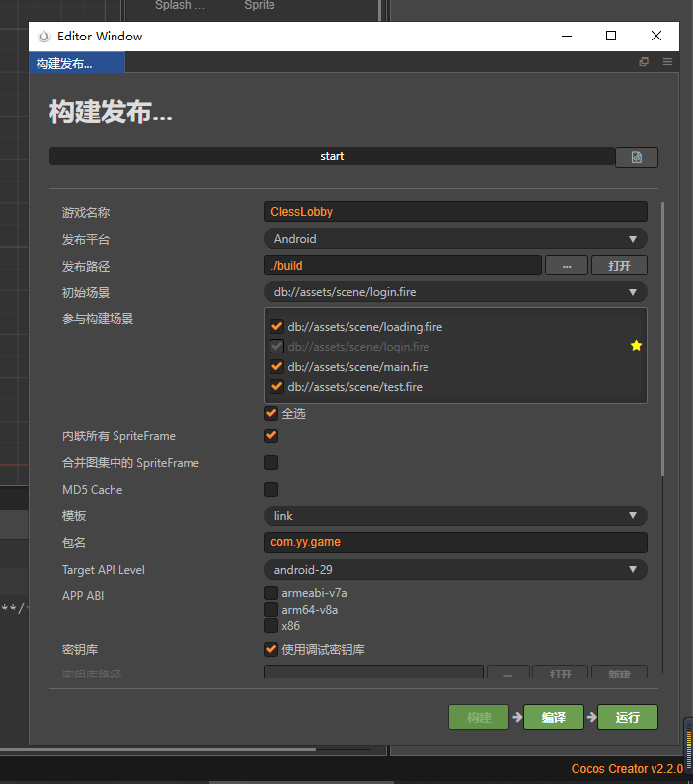Toggle the 全选 select-all checkbox
This screenshot has width=693, height=784.
(271, 414)
